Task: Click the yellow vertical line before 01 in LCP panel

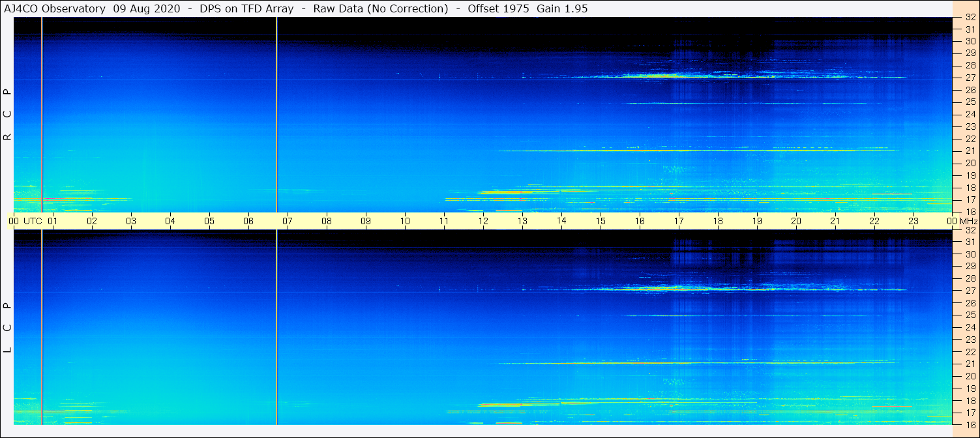Action: (x=42, y=327)
